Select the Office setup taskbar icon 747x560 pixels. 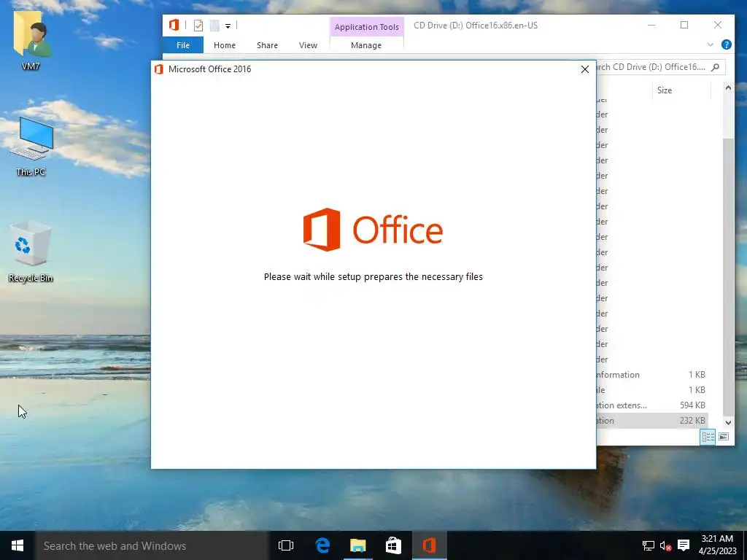click(x=429, y=545)
